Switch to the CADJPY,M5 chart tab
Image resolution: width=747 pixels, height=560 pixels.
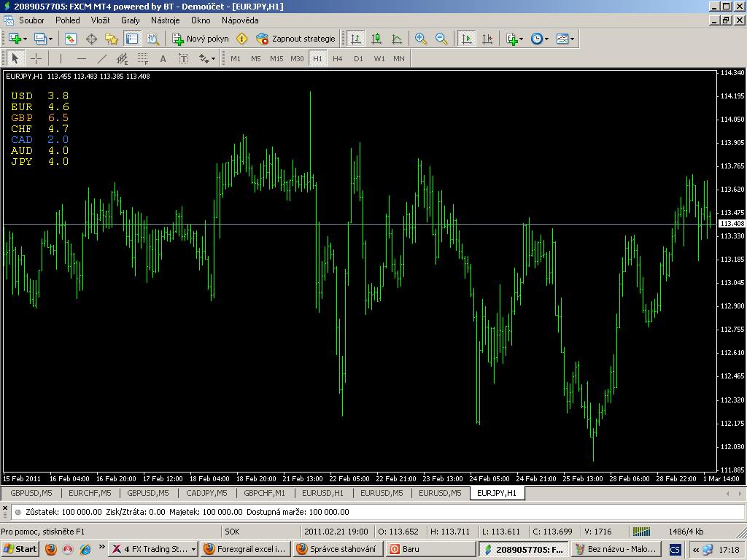(206, 493)
